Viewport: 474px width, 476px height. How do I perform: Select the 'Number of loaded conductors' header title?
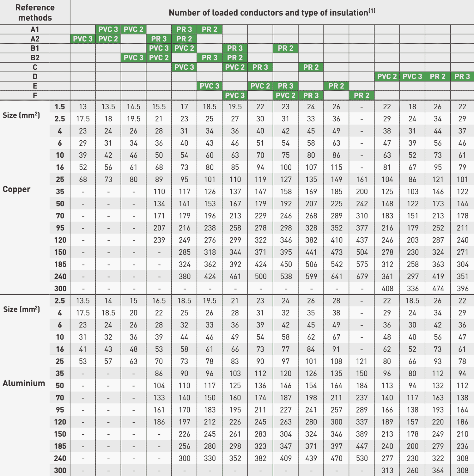coord(272,12)
